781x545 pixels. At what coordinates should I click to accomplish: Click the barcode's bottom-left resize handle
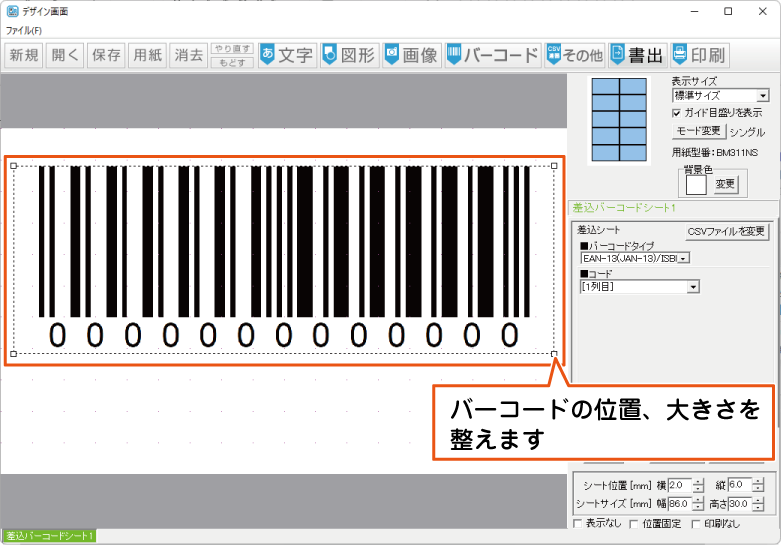point(13,354)
